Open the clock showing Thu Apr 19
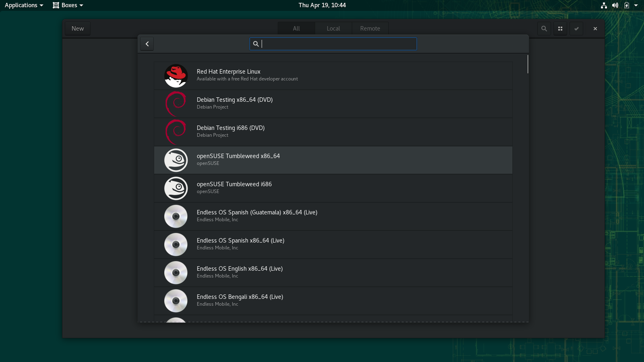Screen dimensions: 644x362 point(322,5)
